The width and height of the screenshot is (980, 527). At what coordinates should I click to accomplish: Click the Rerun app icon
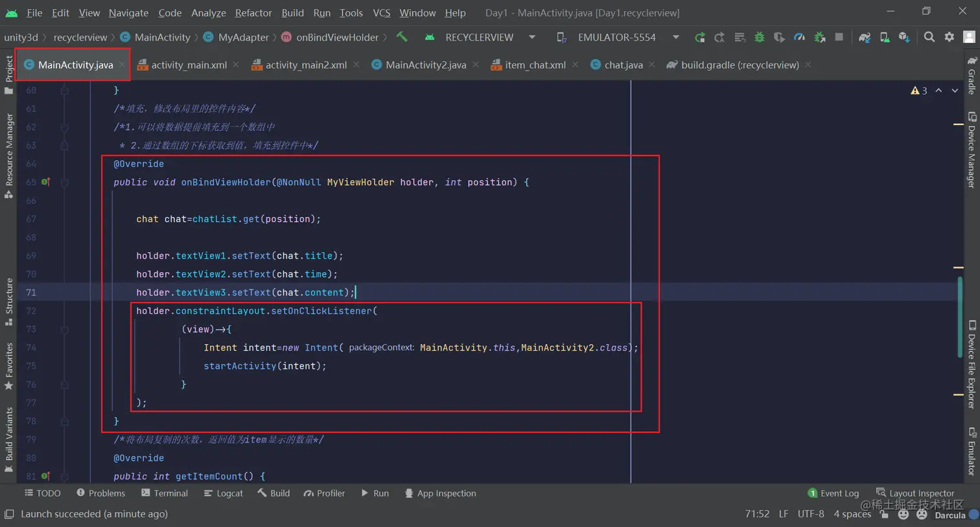tap(699, 38)
